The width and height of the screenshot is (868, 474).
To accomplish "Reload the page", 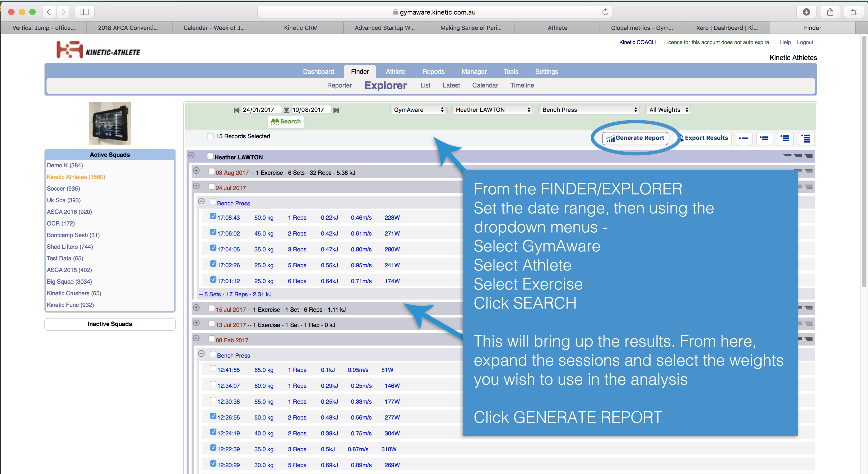I will click(605, 12).
